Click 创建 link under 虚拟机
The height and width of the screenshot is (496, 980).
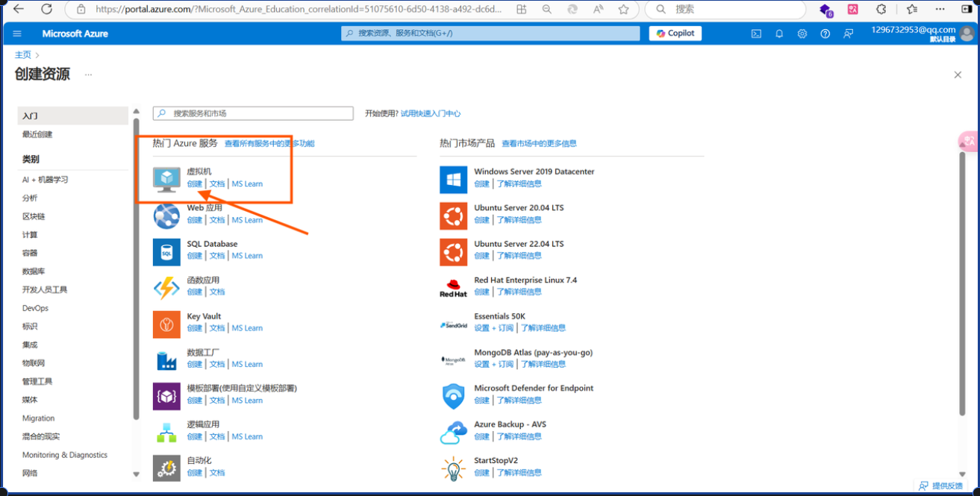[x=194, y=184]
